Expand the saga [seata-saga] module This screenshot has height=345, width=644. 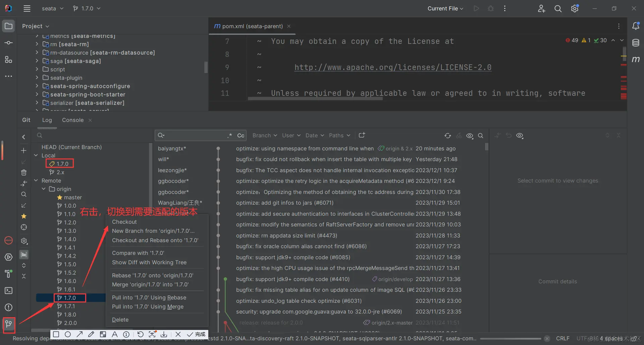point(37,61)
